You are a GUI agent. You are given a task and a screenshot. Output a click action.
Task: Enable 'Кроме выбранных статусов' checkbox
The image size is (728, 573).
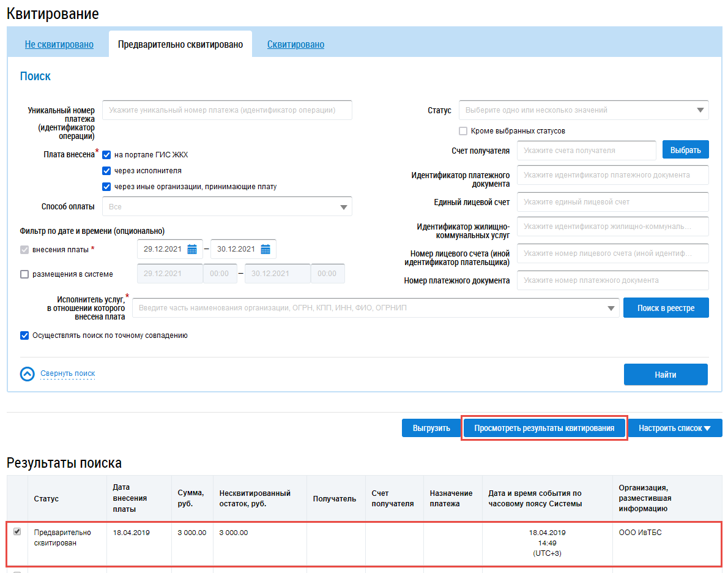coord(463,131)
